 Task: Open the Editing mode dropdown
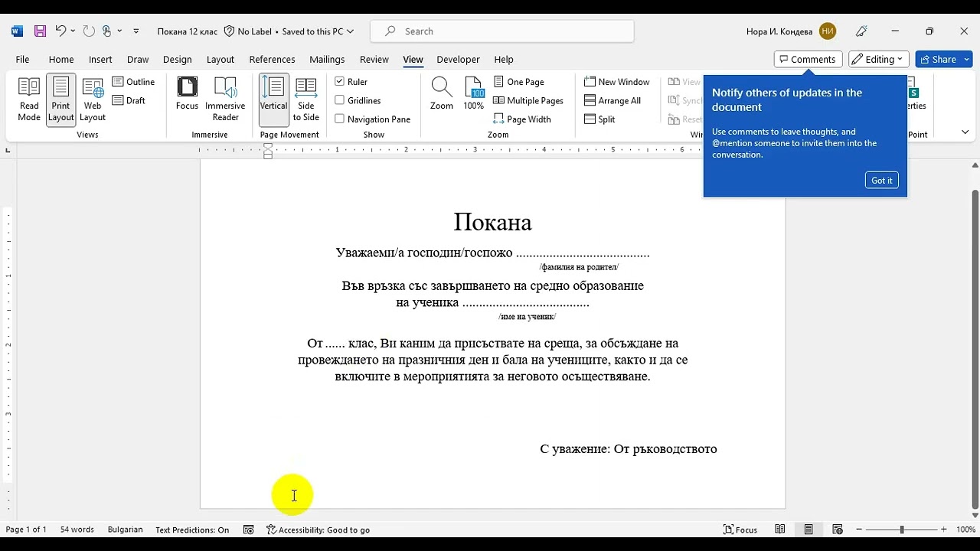[x=879, y=59]
